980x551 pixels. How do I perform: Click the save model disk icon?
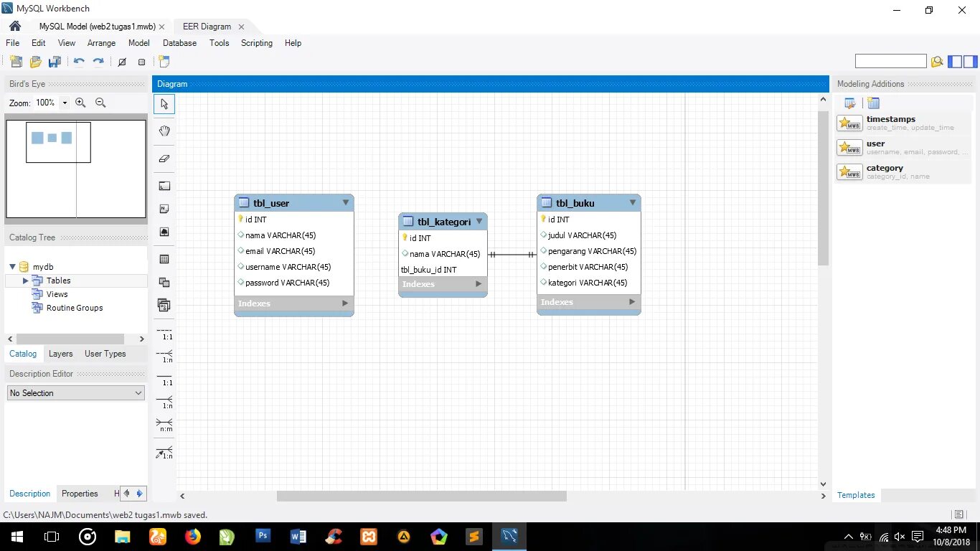pyautogui.click(x=55, y=62)
